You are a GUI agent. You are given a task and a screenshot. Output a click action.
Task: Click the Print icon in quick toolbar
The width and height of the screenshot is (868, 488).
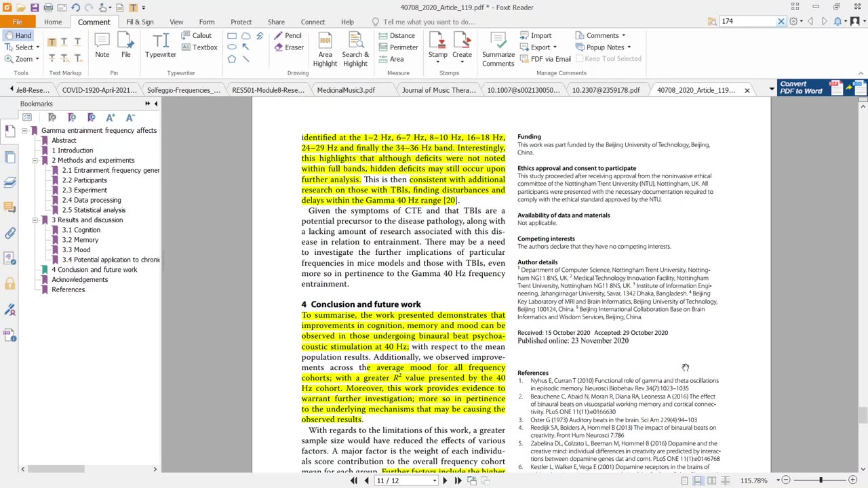tap(48, 7)
